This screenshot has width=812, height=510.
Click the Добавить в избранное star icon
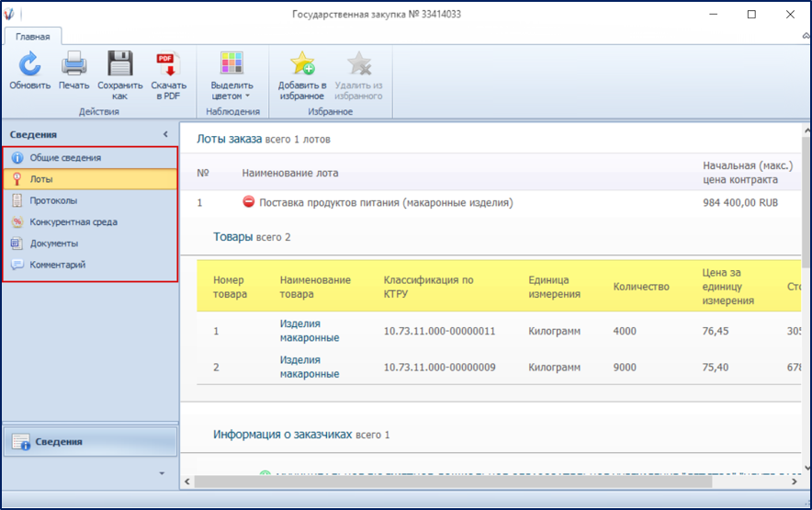pyautogui.click(x=302, y=63)
